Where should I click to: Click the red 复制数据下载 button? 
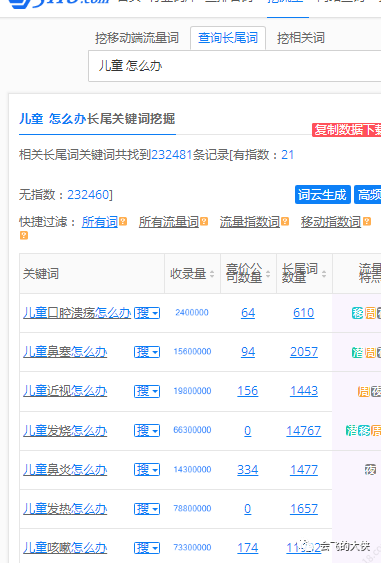click(347, 130)
